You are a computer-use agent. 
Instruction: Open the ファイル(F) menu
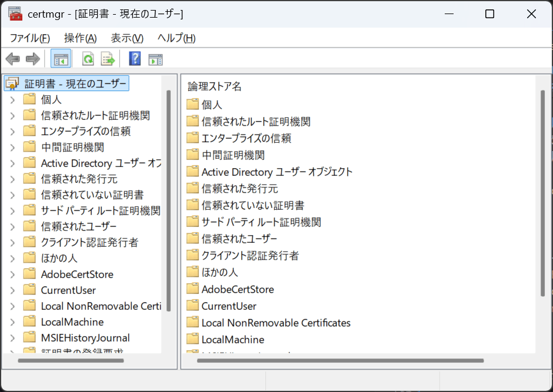[x=29, y=38]
